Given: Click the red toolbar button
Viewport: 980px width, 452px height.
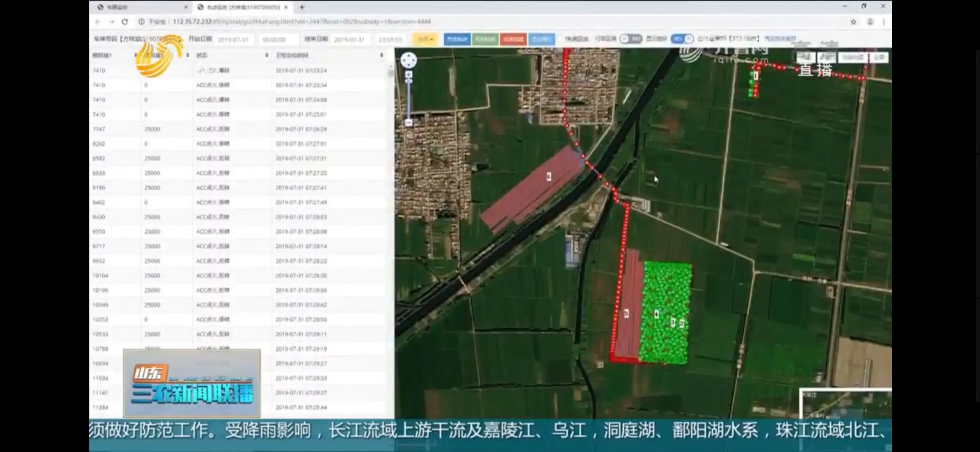Looking at the screenshot, I should coord(513,39).
